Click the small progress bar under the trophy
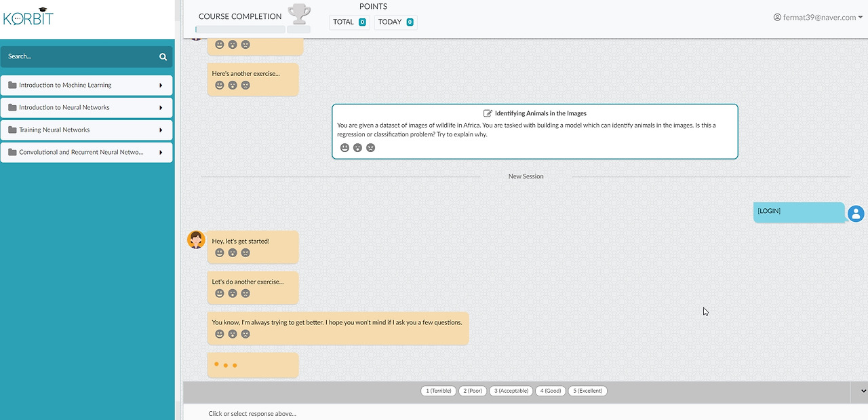The height and width of the screenshot is (420, 868). pyautogui.click(x=299, y=30)
